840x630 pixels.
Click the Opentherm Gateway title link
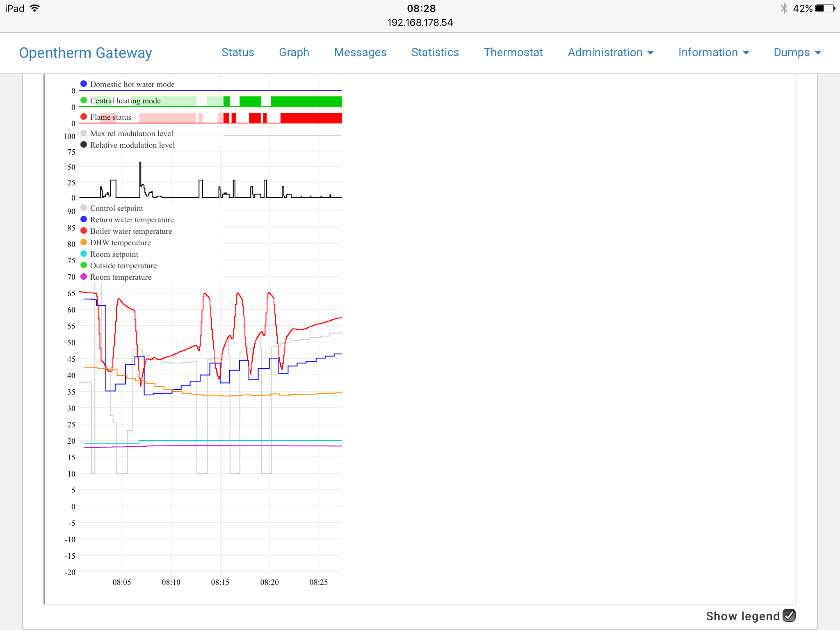point(85,53)
